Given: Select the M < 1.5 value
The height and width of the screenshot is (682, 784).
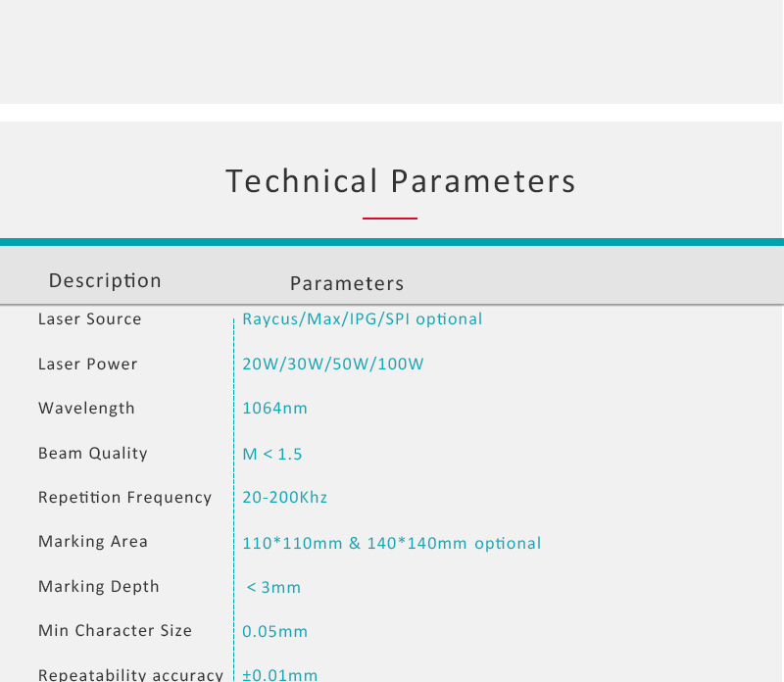Looking at the screenshot, I should click(x=272, y=454).
